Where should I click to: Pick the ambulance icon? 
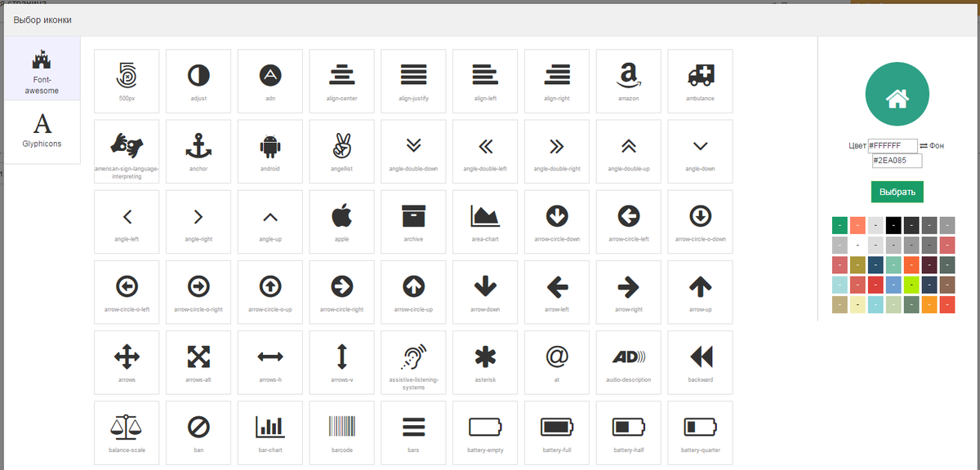(700, 81)
